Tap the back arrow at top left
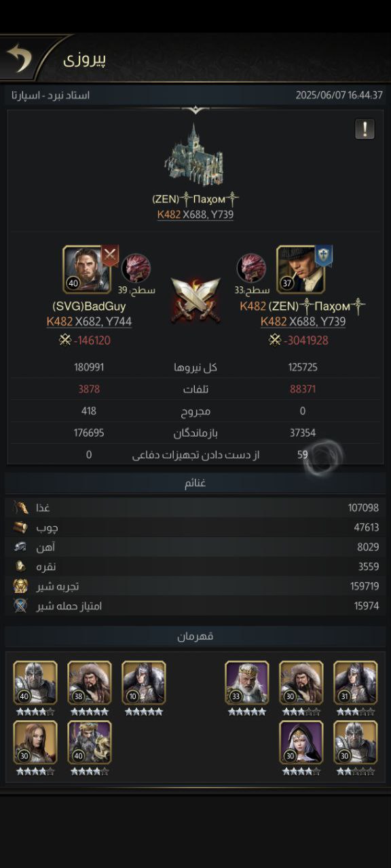The width and height of the screenshot is (391, 868). coord(20,59)
